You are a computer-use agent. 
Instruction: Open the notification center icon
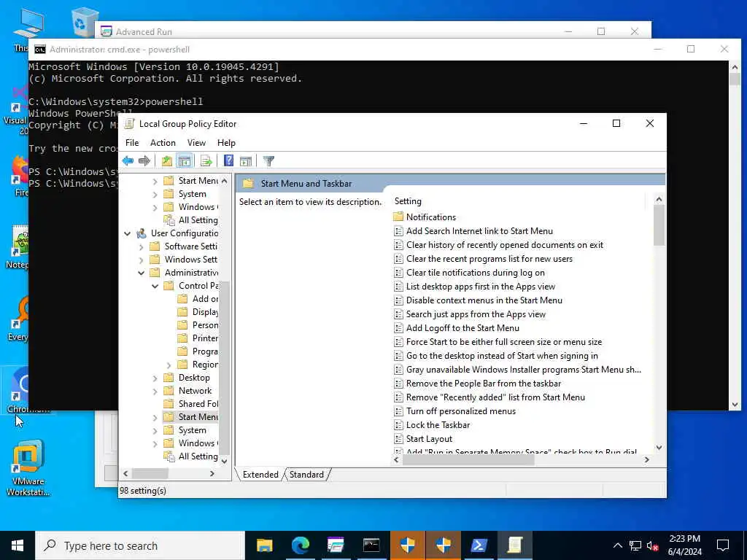723,545
